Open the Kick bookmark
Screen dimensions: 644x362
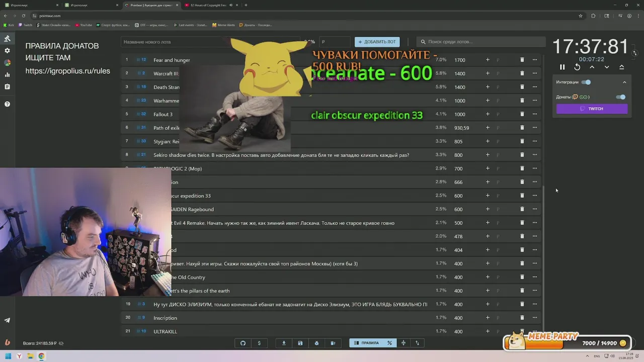(9, 25)
